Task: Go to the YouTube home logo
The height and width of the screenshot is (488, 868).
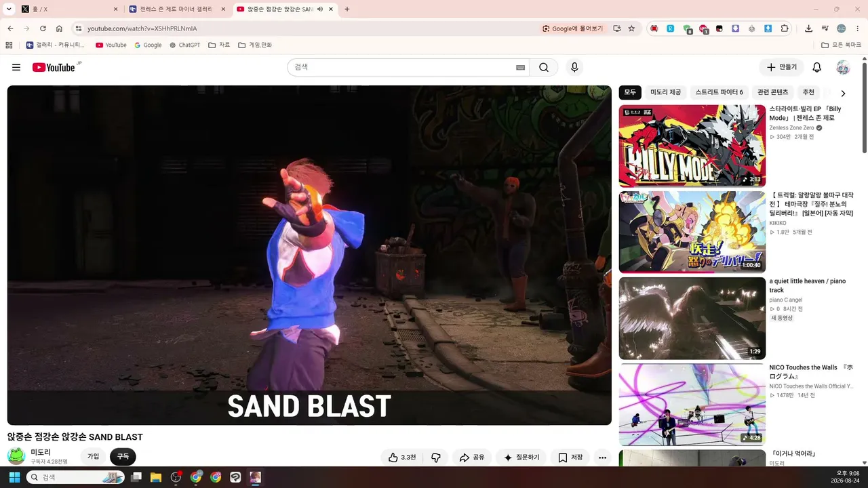Action: point(54,67)
